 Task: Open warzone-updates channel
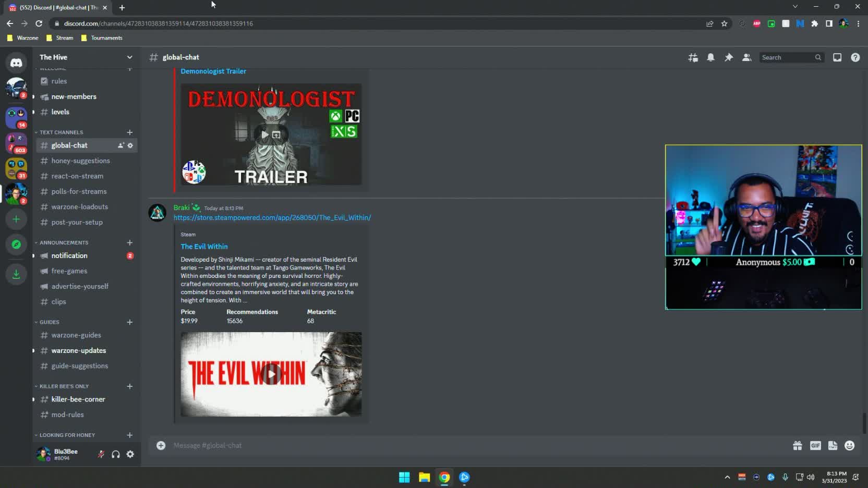click(x=86, y=350)
